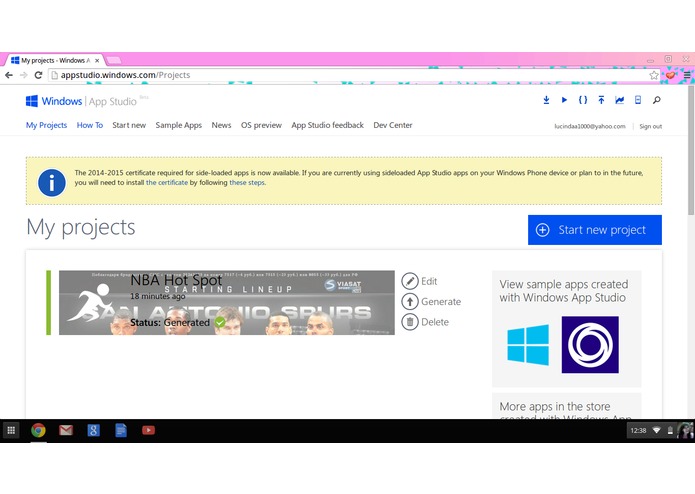695x494 pixels.
Task: Select Start new in the navigation
Action: [129, 125]
